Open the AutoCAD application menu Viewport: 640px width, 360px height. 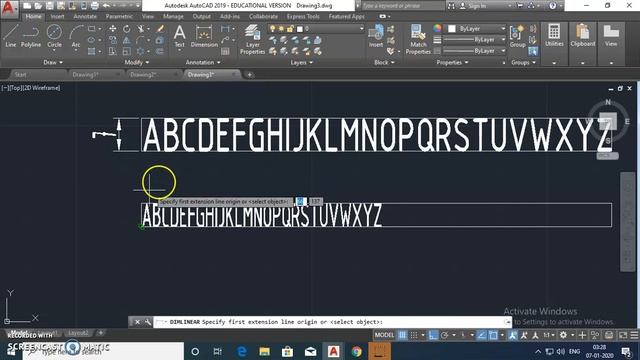tap(8, 8)
